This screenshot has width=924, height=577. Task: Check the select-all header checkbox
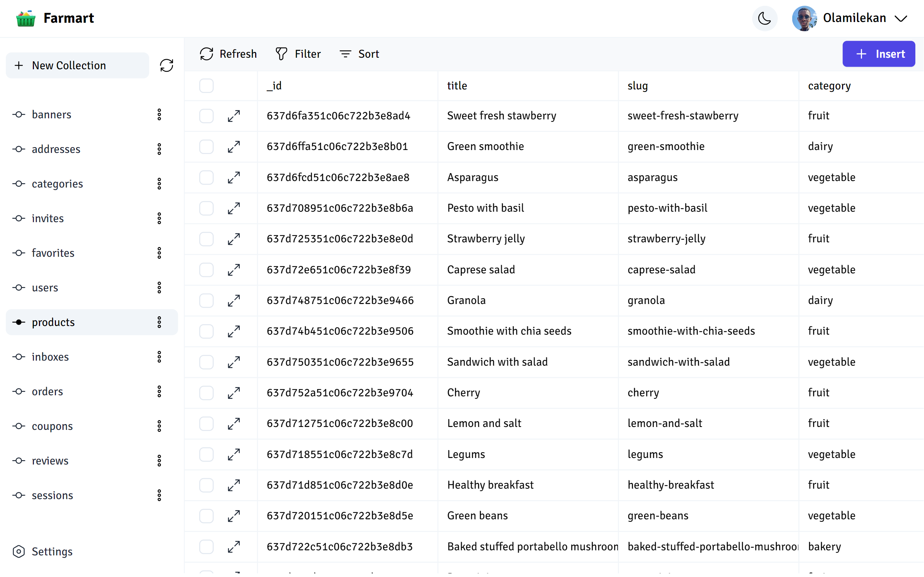[206, 85]
